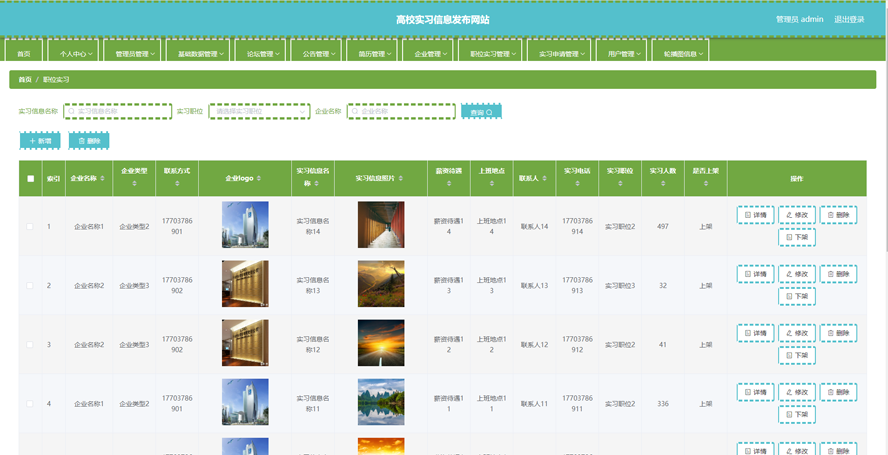This screenshot has height=455, width=888.
Task: Click 修改 for row with 实习信息名称14
Action: coord(797,215)
